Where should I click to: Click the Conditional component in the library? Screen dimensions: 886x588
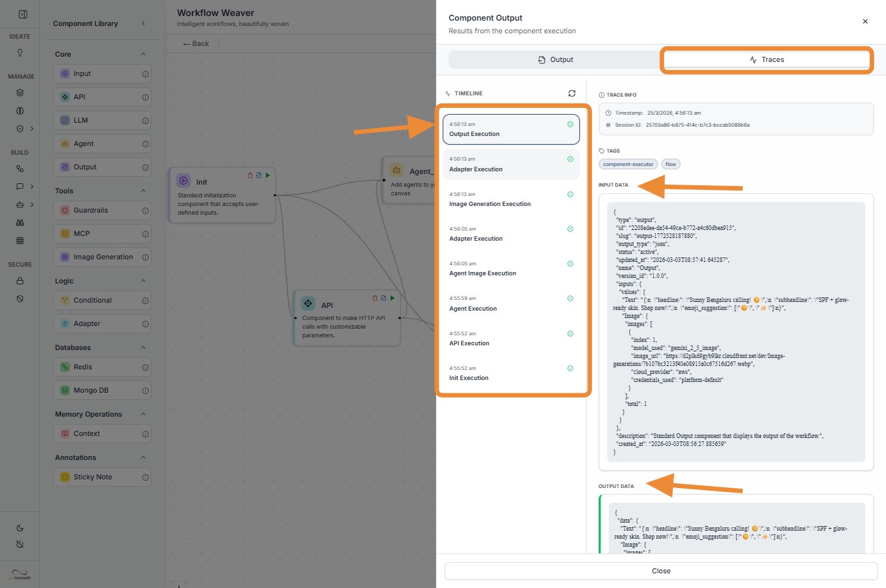[102, 300]
